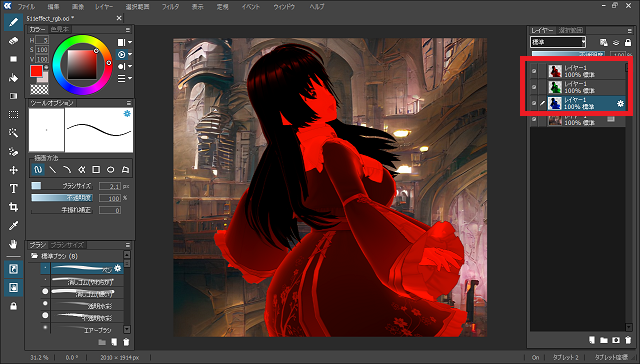The width and height of the screenshot is (640, 364).
Task: Choose the rectangle drawing method
Action: point(96,170)
